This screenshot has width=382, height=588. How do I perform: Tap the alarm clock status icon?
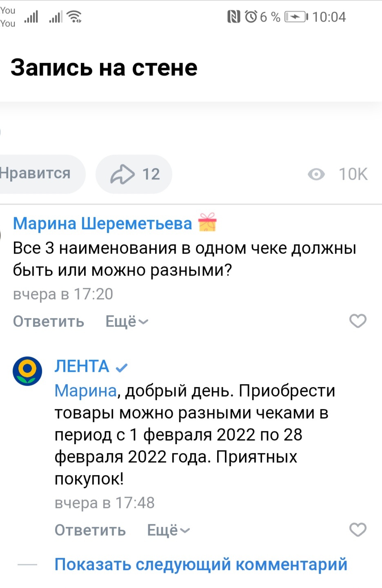click(x=251, y=17)
